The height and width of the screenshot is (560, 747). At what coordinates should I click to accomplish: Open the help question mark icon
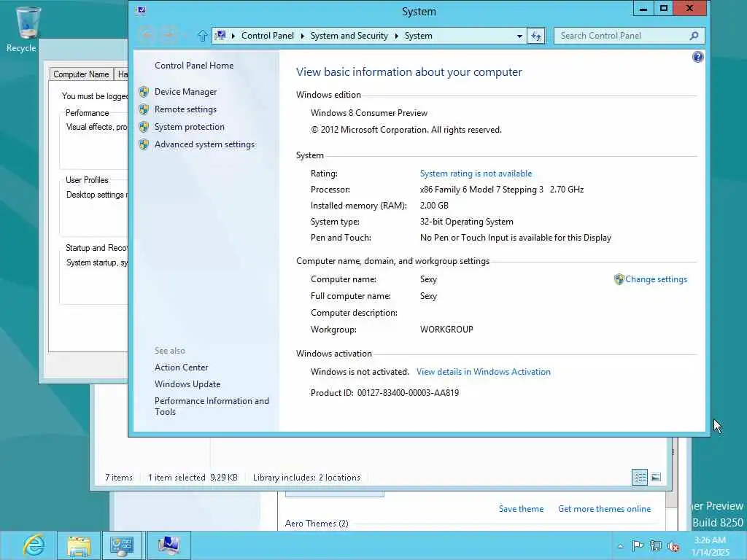click(697, 57)
